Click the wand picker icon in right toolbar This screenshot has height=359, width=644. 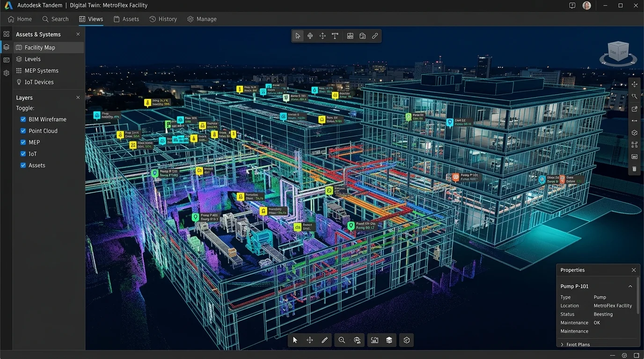click(635, 96)
